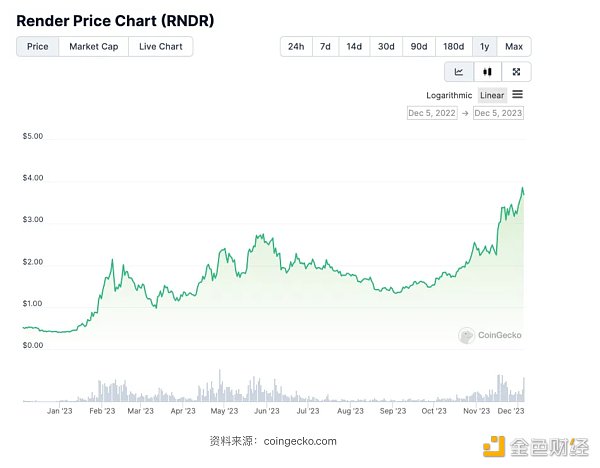Image resolution: width=600 pixels, height=468 pixels.
Task: Switch to candlestick chart view
Action: coord(487,72)
